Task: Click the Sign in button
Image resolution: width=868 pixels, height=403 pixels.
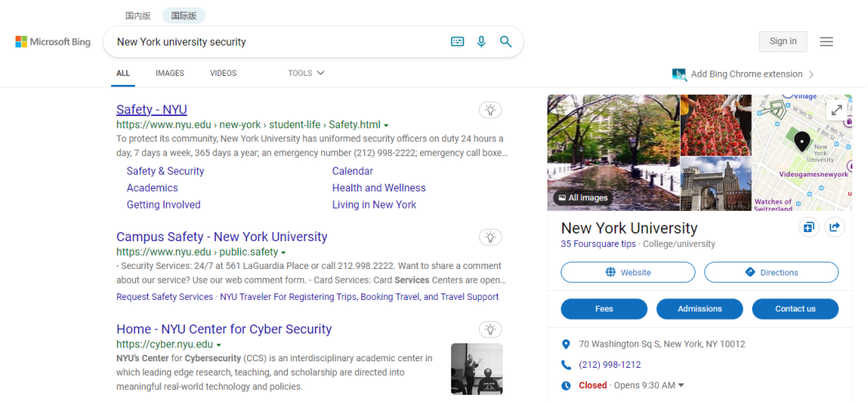Action: (x=783, y=42)
